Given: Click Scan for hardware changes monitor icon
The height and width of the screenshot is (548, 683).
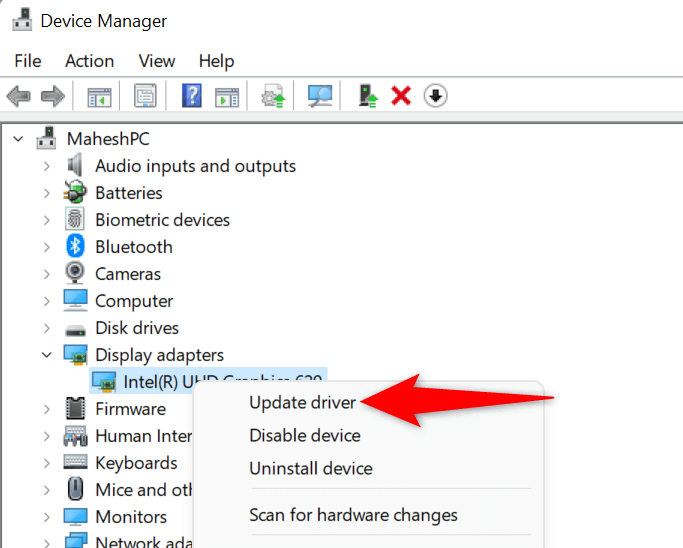Looking at the screenshot, I should (x=320, y=96).
